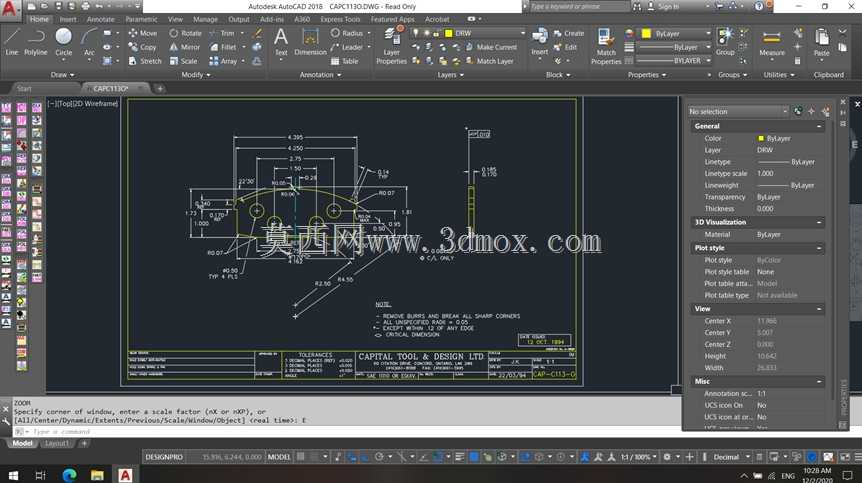This screenshot has height=483, width=862.
Task: Open Layer Properties manager
Action: point(391,45)
